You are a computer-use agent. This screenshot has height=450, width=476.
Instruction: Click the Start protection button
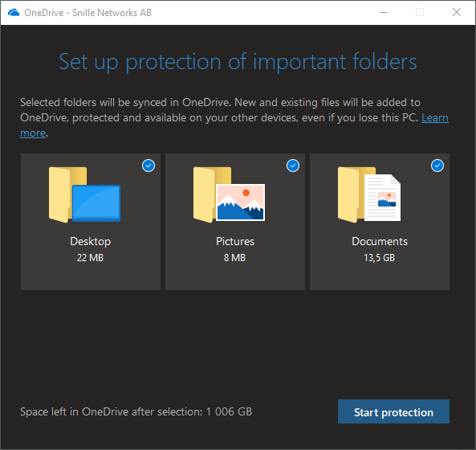[393, 411]
